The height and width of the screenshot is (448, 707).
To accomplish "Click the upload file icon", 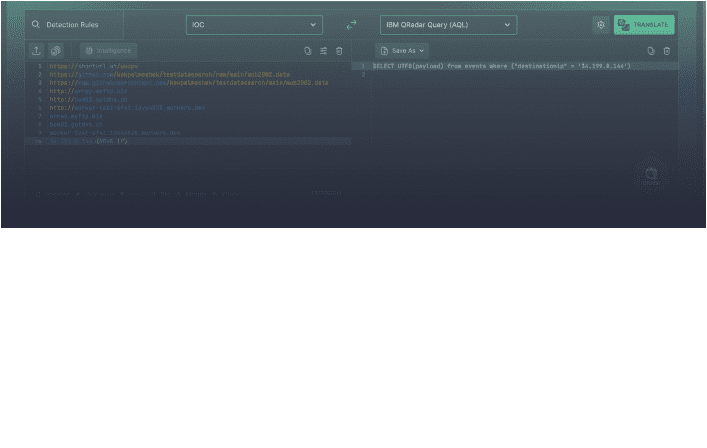I will click(x=36, y=50).
